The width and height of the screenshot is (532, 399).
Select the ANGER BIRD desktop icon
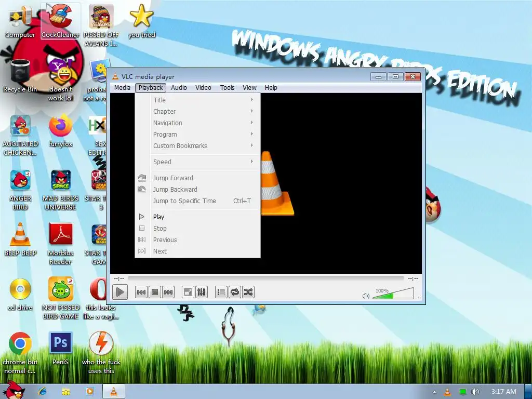(x=20, y=190)
